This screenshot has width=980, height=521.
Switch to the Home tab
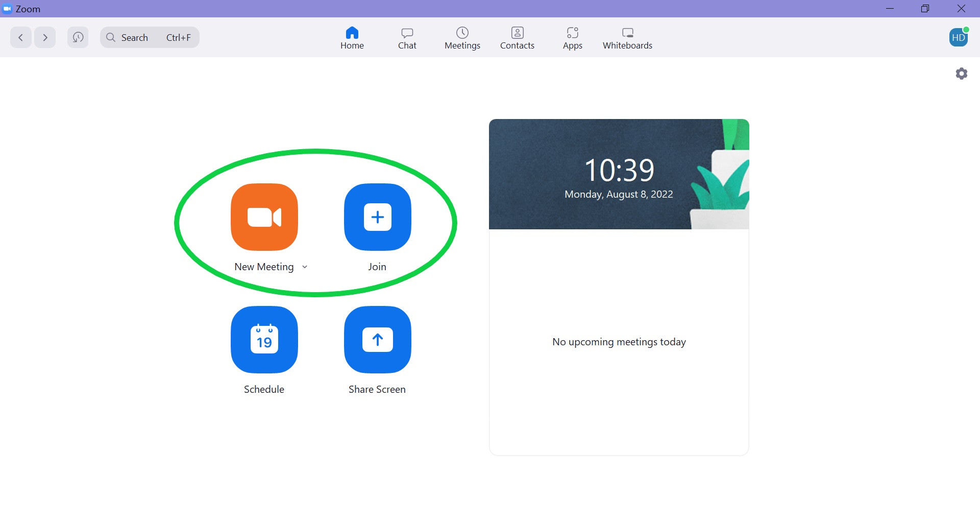pos(352,38)
